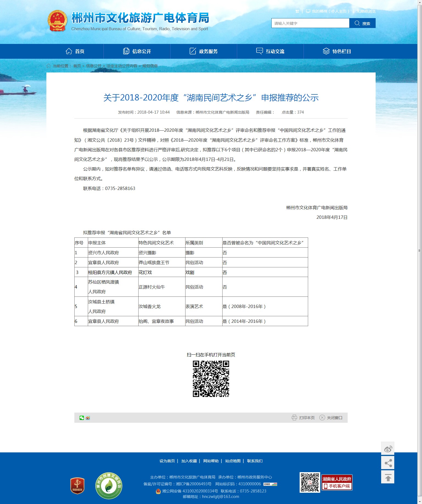
Task: Switch to traditional Chinese with 繁 link
Action: coord(297,11)
